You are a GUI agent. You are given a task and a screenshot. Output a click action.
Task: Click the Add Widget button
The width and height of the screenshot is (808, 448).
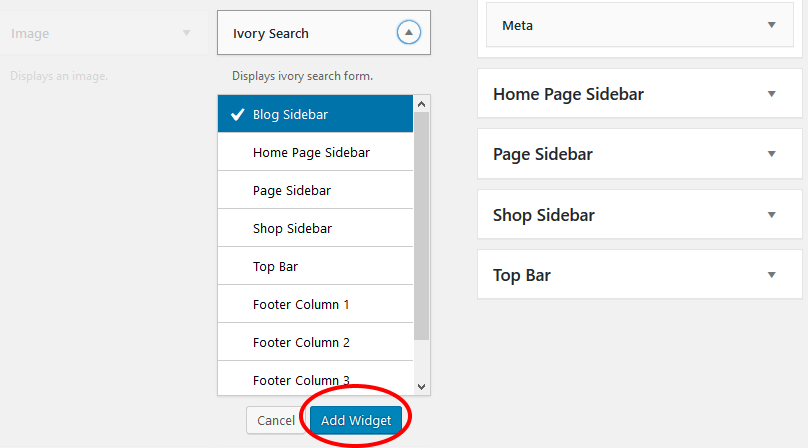click(356, 420)
